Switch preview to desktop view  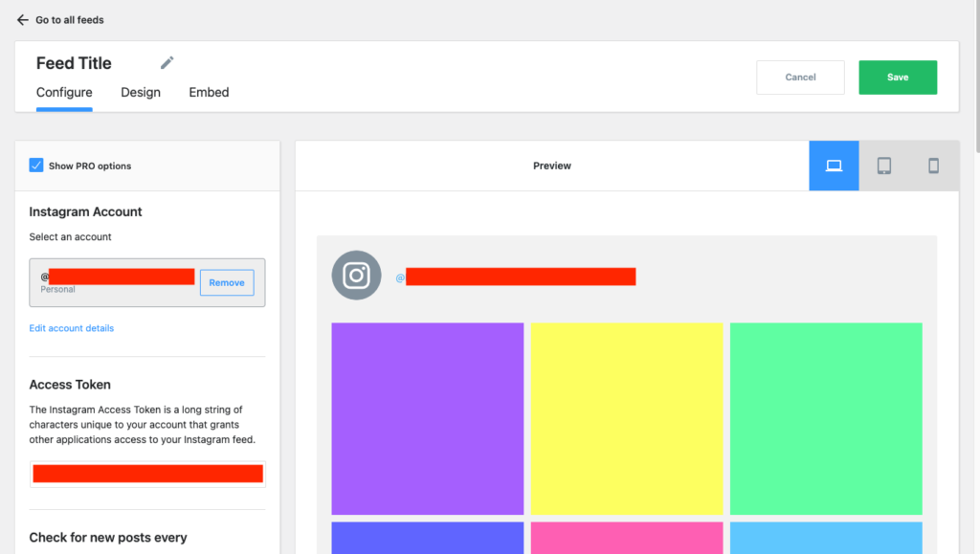click(834, 166)
